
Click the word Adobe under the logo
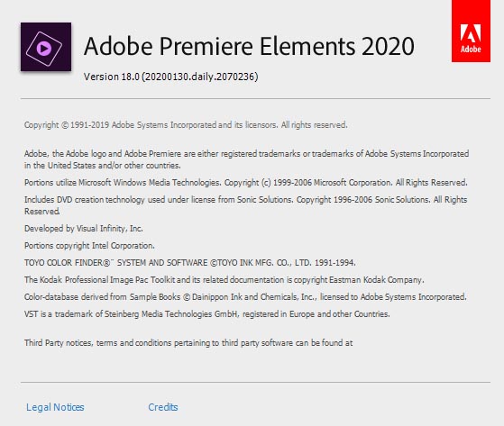[x=471, y=50]
